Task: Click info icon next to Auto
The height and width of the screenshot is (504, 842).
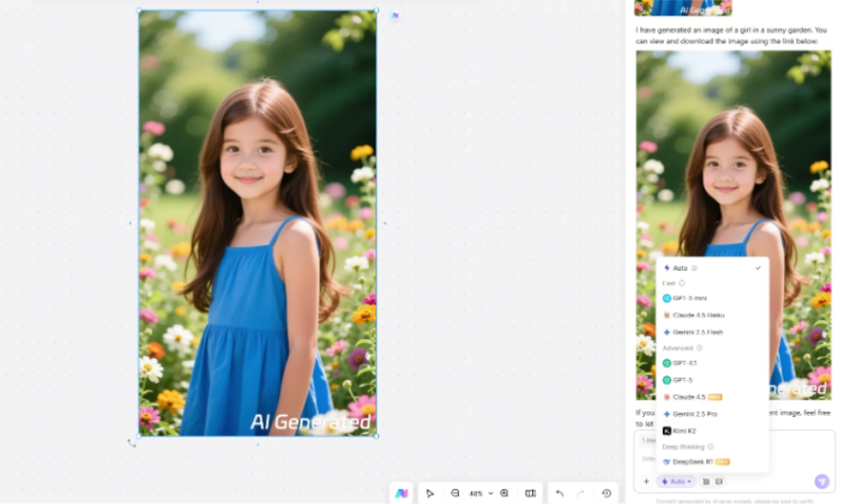Action: (694, 268)
